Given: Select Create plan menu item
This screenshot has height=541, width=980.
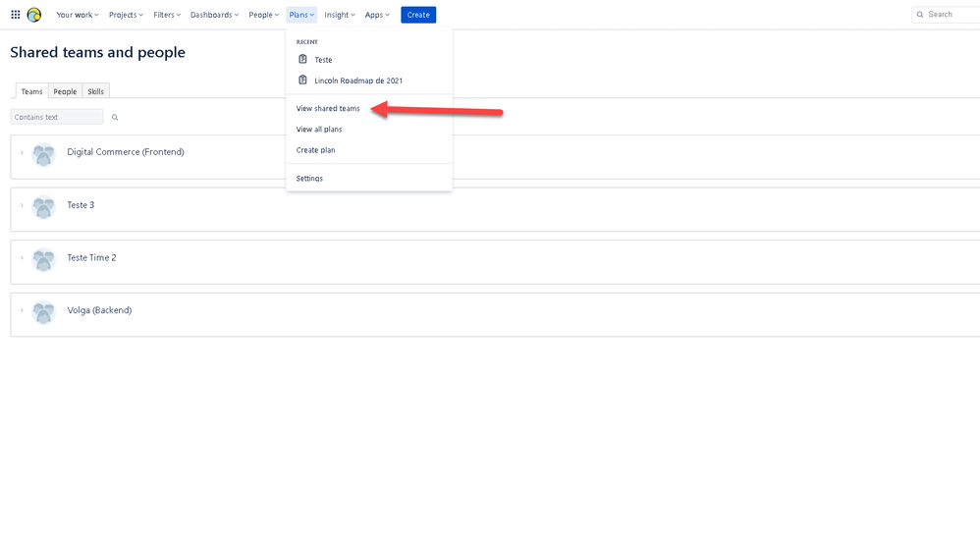Looking at the screenshot, I should point(369,150).
